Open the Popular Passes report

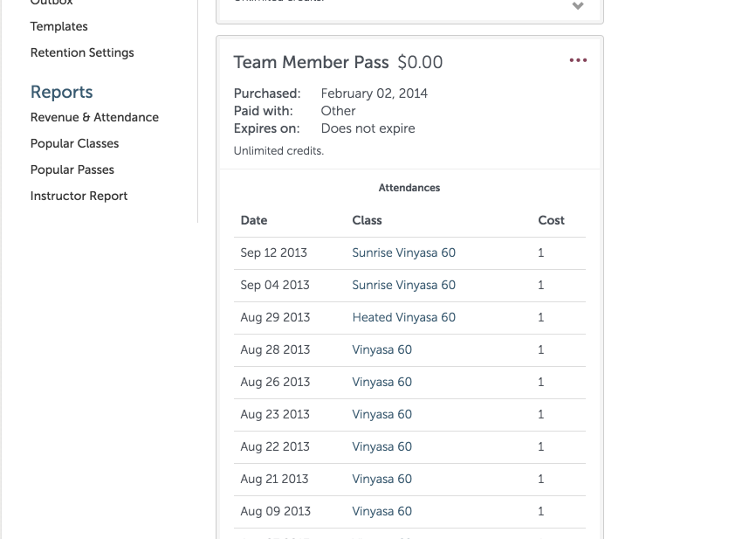(x=72, y=169)
